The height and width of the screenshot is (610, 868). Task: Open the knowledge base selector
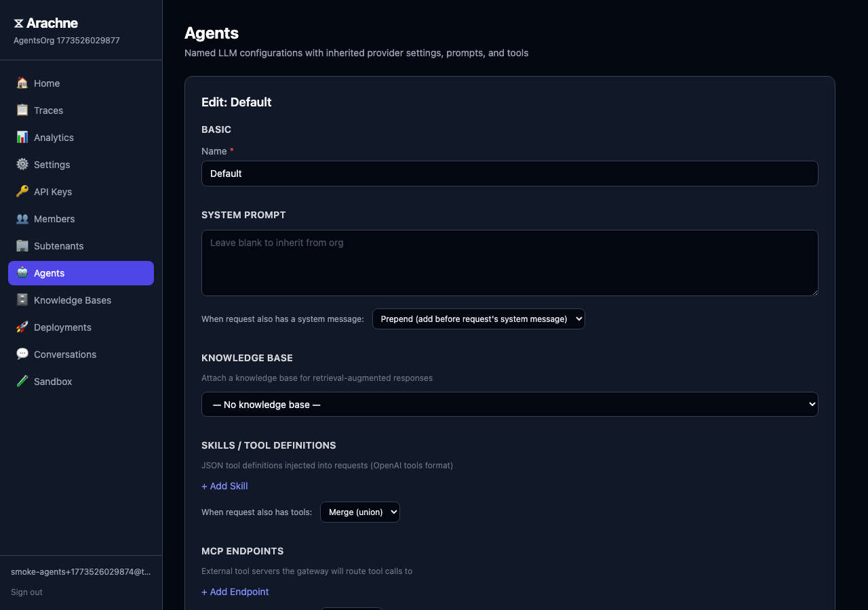pos(509,404)
